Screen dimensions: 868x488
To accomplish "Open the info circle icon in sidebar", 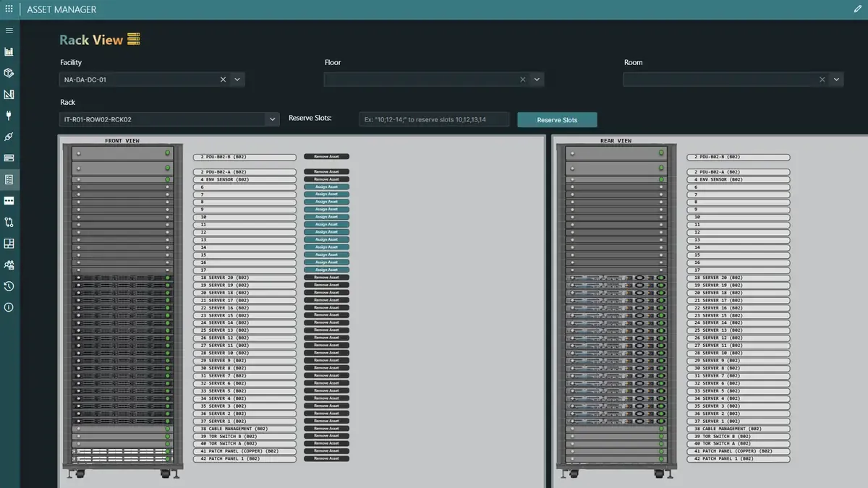I will (x=9, y=307).
